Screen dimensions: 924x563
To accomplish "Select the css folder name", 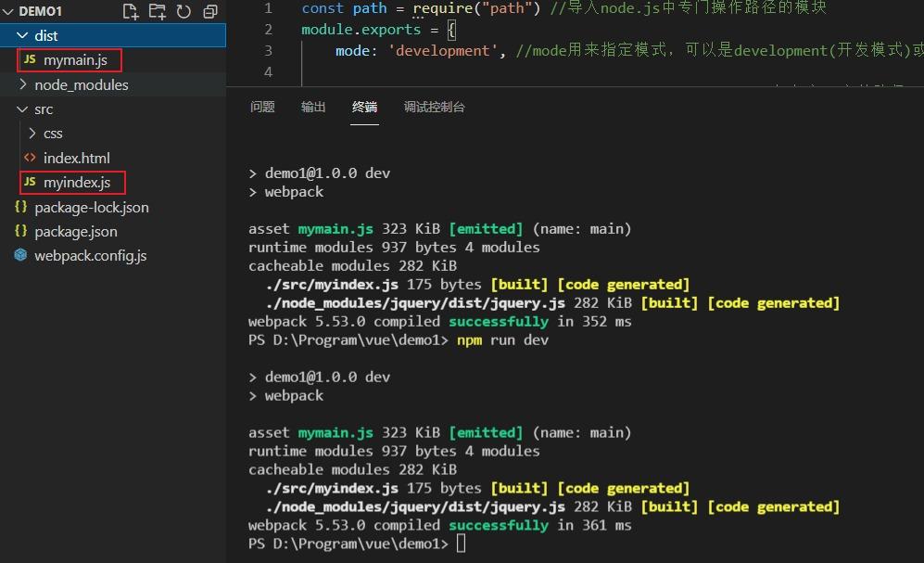I will 53,134.
